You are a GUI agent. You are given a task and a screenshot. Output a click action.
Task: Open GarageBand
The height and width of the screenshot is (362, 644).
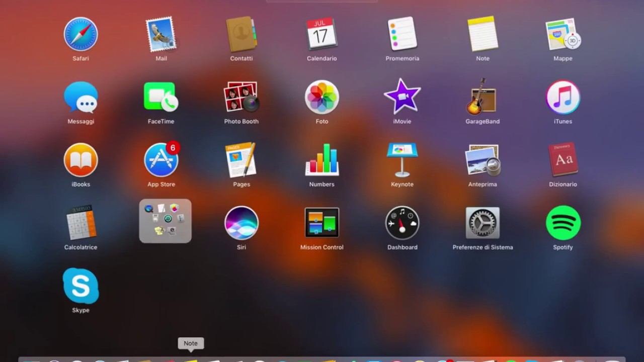tap(482, 97)
